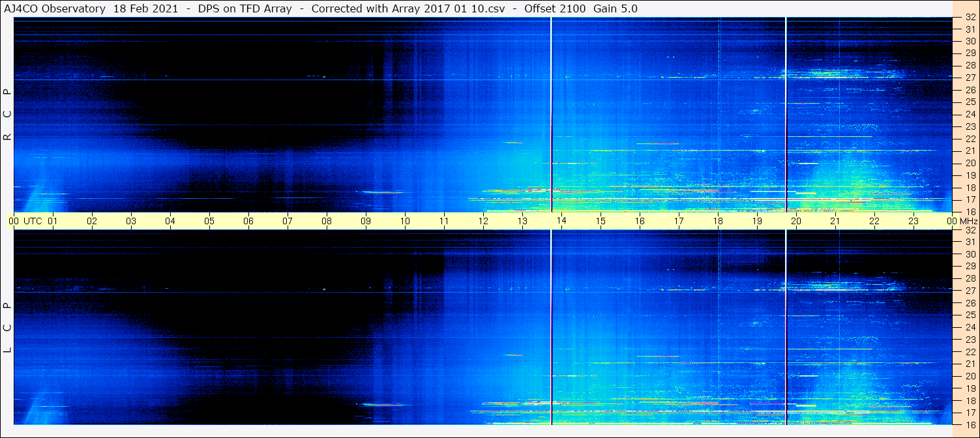
Task: Click hour "15" on the time axis
Action: tap(601, 222)
